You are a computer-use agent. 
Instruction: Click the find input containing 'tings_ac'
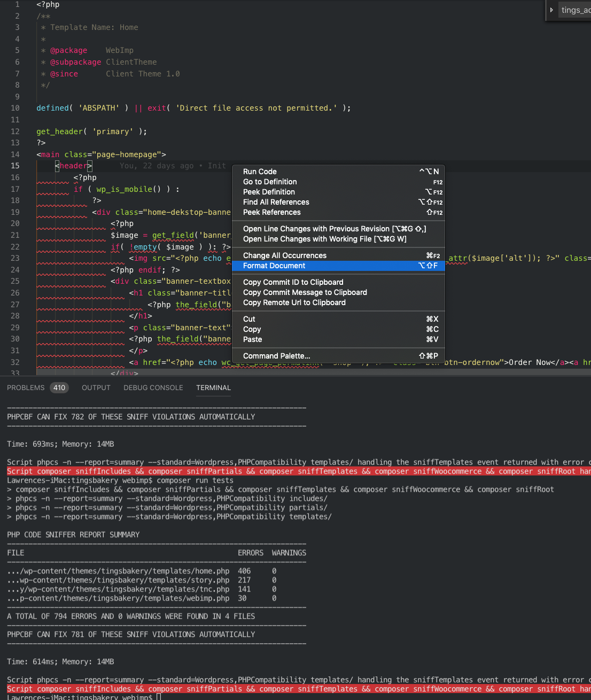[x=575, y=10]
